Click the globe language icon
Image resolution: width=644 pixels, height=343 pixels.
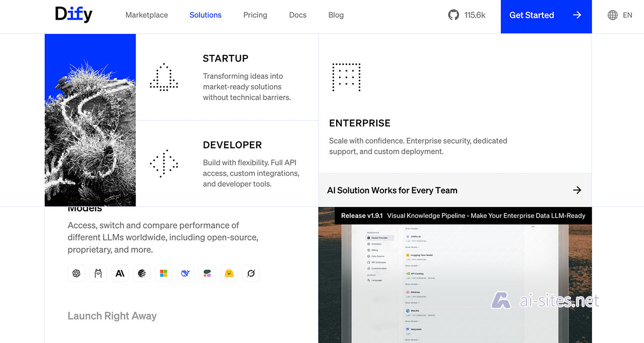point(612,15)
